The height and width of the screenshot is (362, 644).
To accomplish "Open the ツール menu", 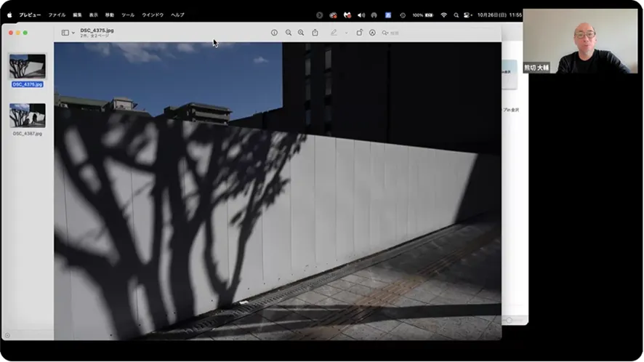I will 128,15.
